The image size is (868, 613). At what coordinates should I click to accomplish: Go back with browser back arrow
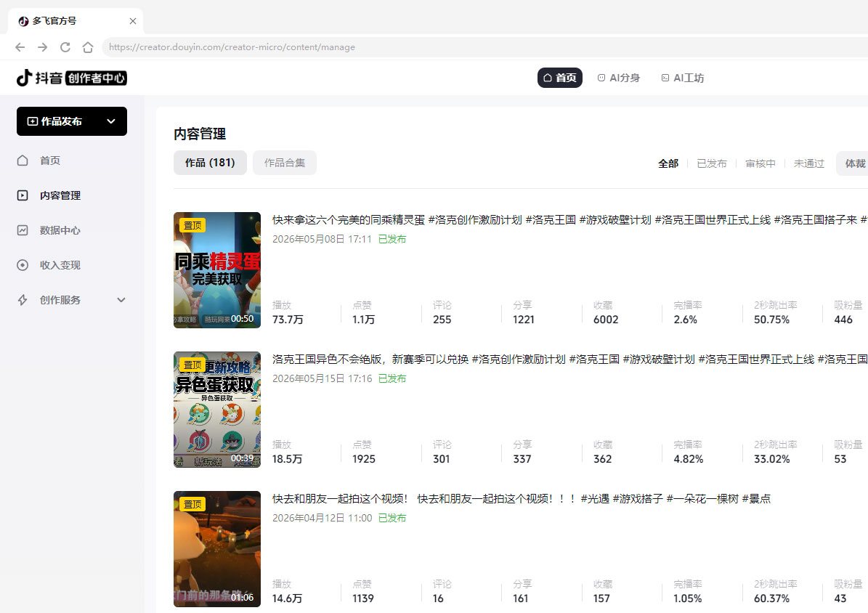pyautogui.click(x=20, y=47)
